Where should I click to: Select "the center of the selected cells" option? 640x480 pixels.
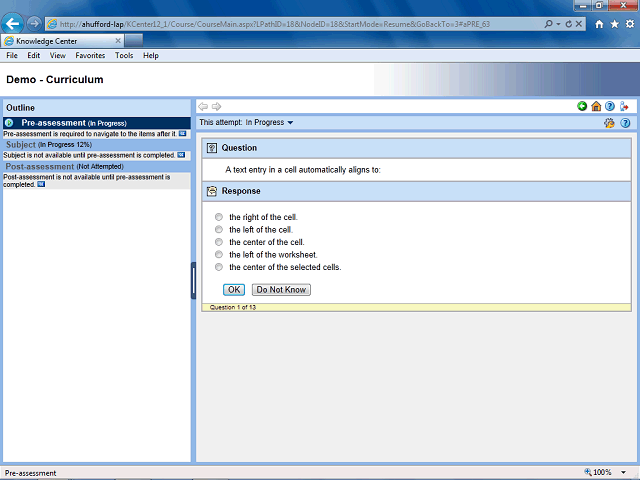(219, 267)
